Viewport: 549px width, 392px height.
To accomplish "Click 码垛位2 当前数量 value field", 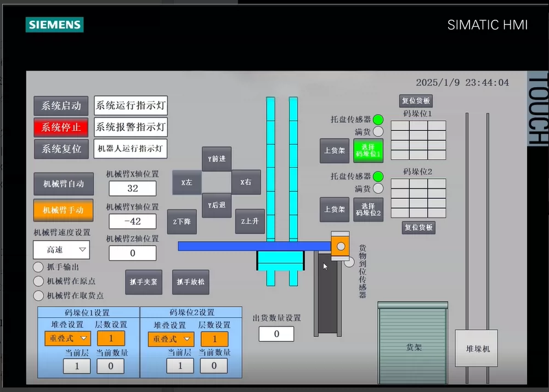I will click(214, 366).
